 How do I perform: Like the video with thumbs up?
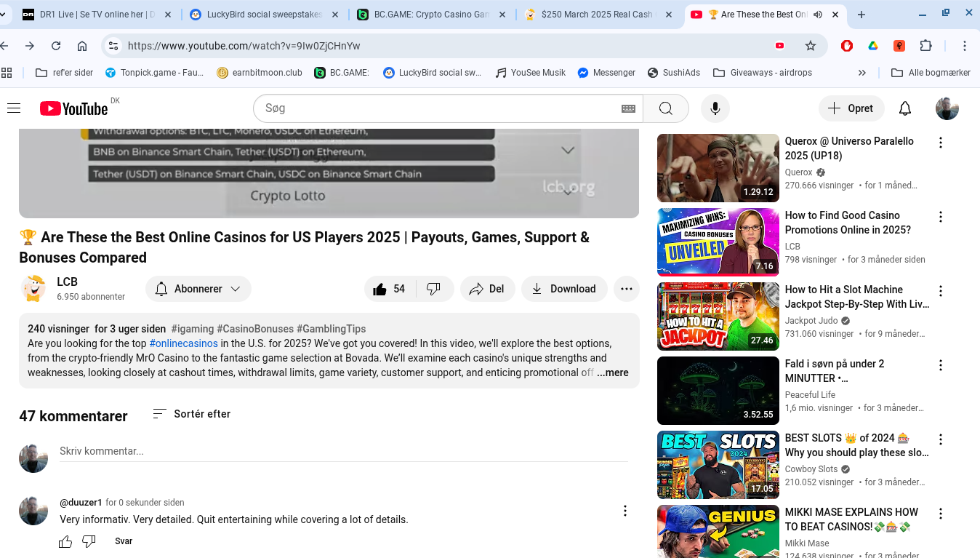pyautogui.click(x=390, y=289)
